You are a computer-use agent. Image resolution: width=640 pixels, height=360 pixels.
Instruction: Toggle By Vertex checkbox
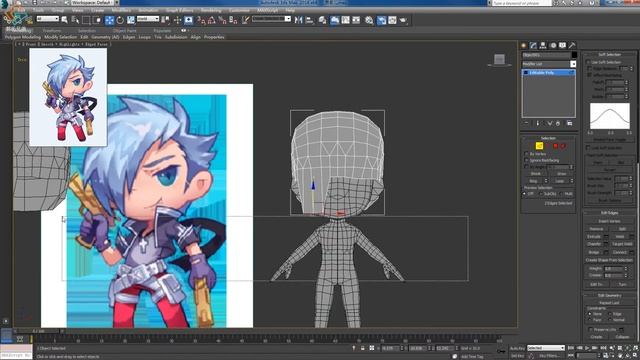click(x=527, y=154)
